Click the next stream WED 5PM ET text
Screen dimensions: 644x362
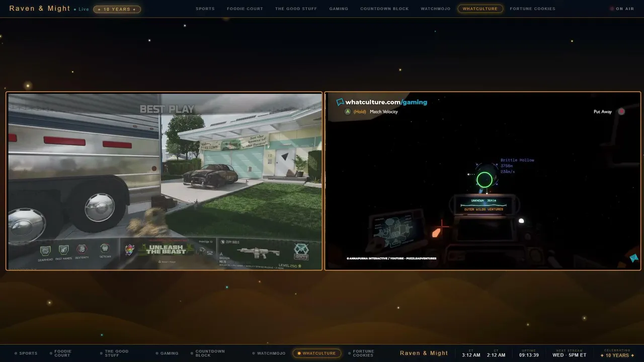pos(570,353)
